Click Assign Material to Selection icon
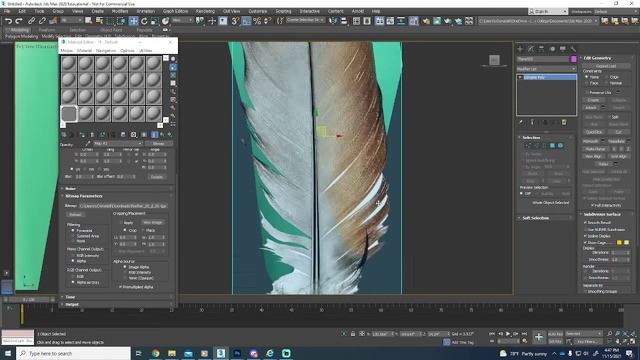 (x=82, y=135)
